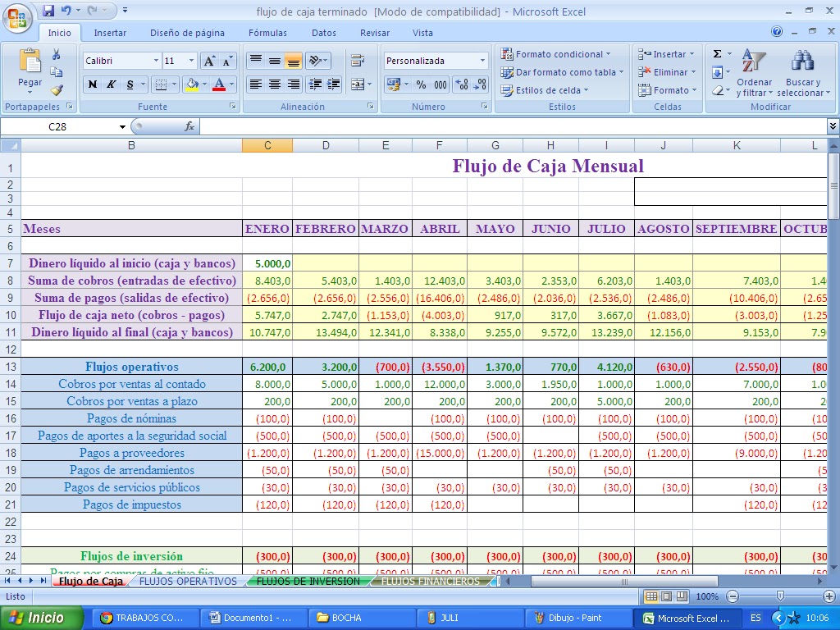Click the Insertar cells button
Image resolution: width=840 pixels, height=630 pixels.
666,54
